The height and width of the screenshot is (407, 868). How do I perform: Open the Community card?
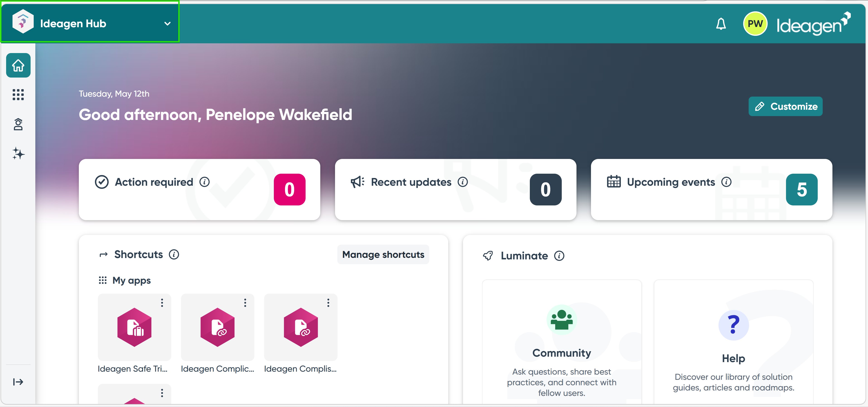pyautogui.click(x=562, y=342)
